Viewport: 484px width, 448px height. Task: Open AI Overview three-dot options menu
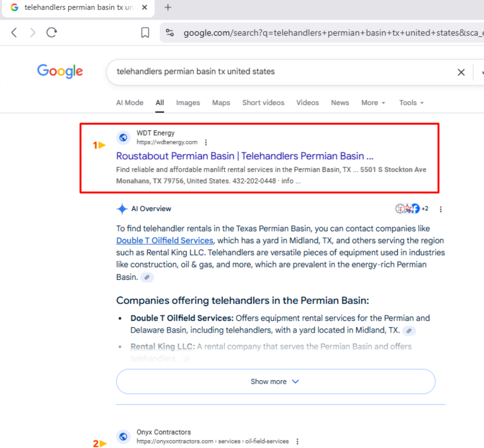coord(441,209)
